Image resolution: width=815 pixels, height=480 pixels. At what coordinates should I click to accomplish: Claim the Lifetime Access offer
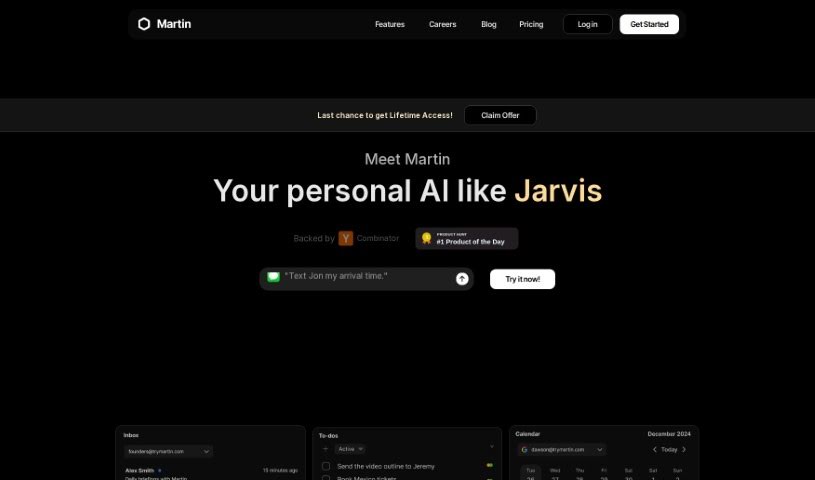pyautogui.click(x=500, y=115)
